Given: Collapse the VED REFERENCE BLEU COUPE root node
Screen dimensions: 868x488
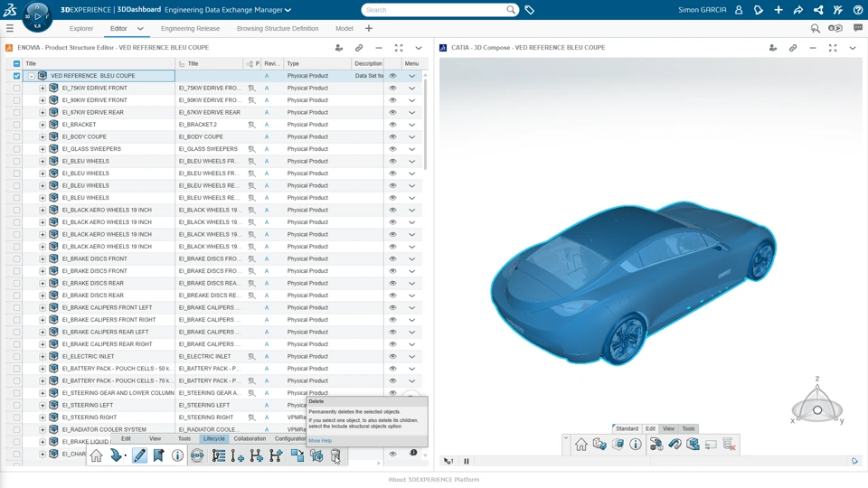Looking at the screenshot, I should point(32,76).
